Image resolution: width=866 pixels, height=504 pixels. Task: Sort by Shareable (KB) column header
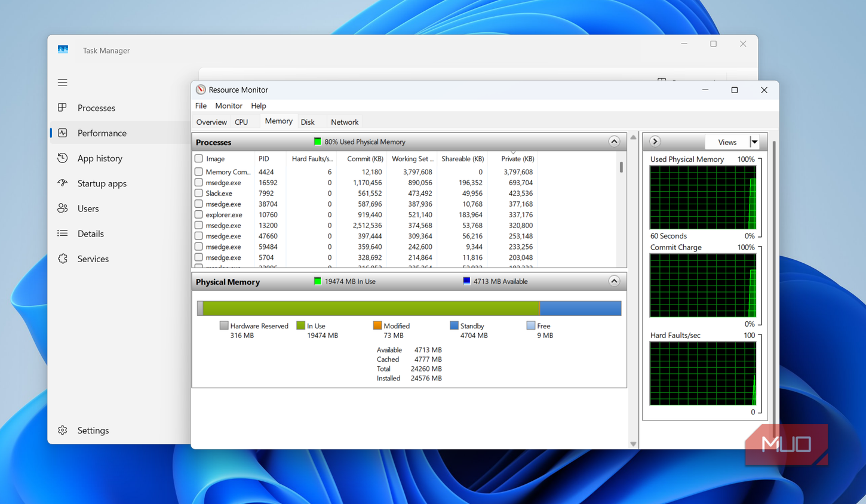[x=462, y=159]
